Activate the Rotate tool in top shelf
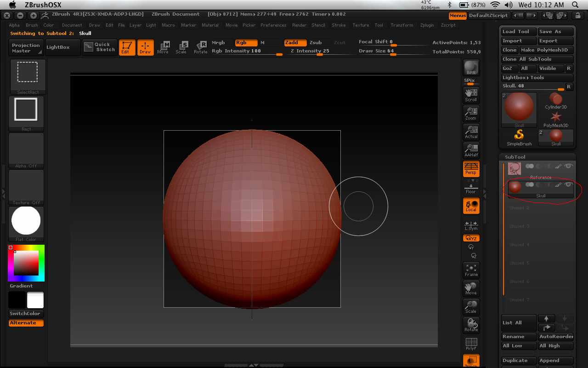This screenshot has height=368, width=588. (x=201, y=47)
